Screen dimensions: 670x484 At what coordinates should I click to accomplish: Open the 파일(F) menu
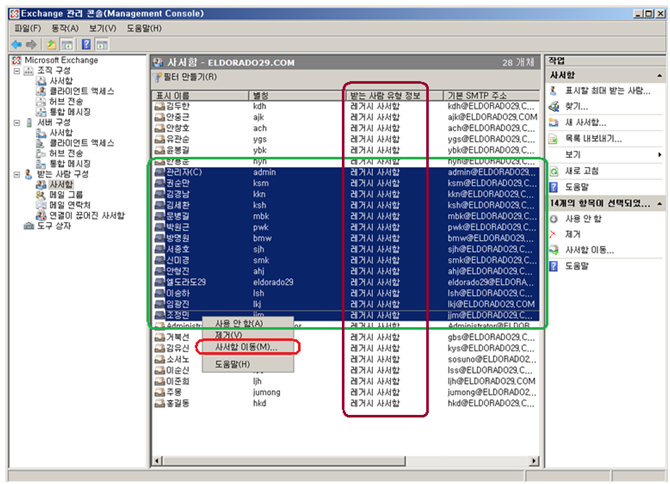click(x=28, y=28)
